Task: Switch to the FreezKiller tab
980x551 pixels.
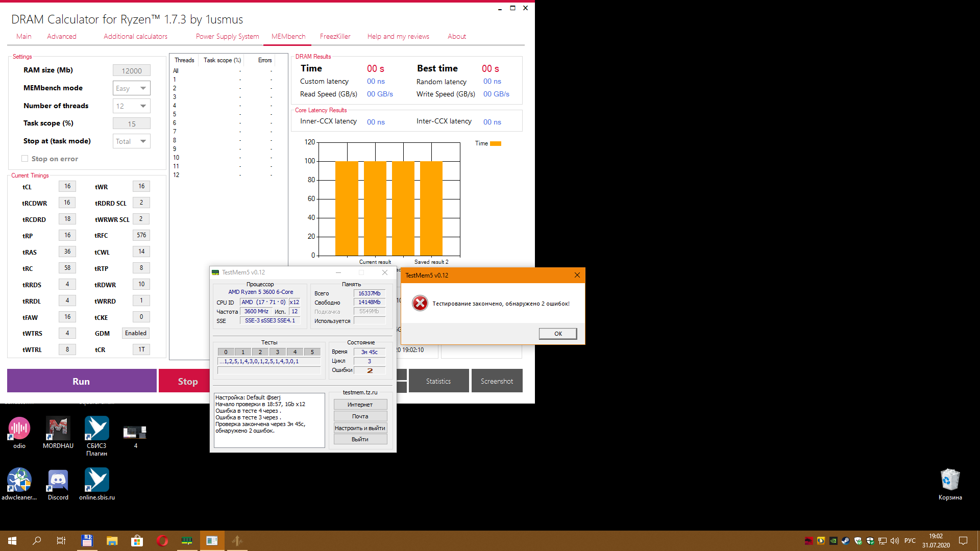Action: point(335,36)
